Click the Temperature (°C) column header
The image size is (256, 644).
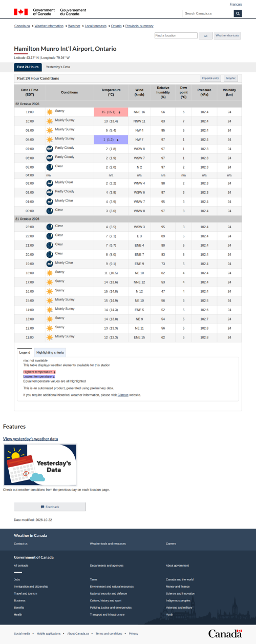pyautogui.click(x=111, y=92)
